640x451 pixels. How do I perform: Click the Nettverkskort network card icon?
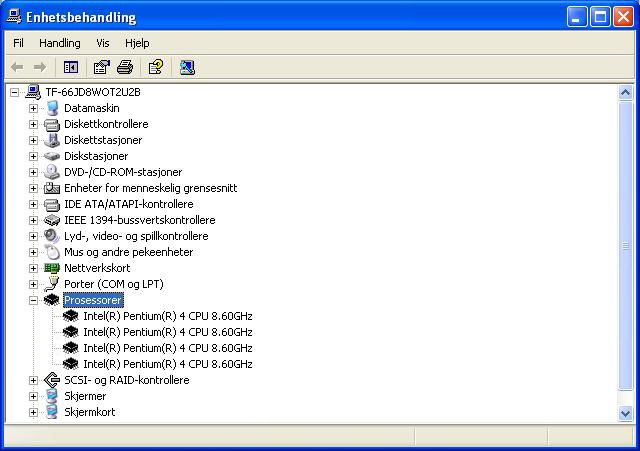(x=52, y=268)
